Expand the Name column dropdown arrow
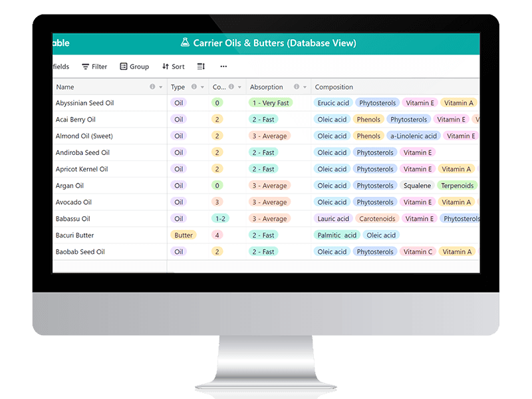Screen dimensions: 532x399 coord(161,87)
